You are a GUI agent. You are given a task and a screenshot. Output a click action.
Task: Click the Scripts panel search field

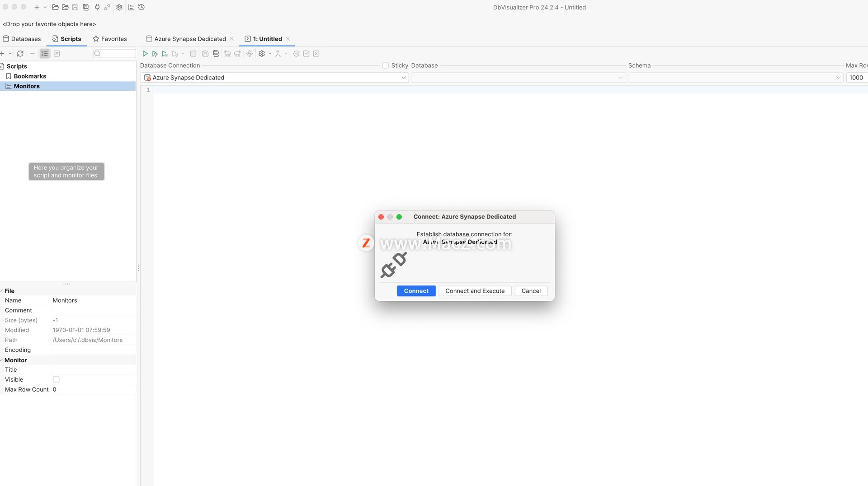(x=114, y=54)
